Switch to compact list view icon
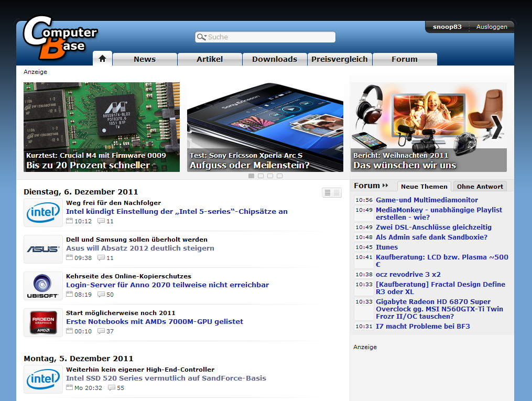The width and height of the screenshot is (532, 401). [x=336, y=193]
